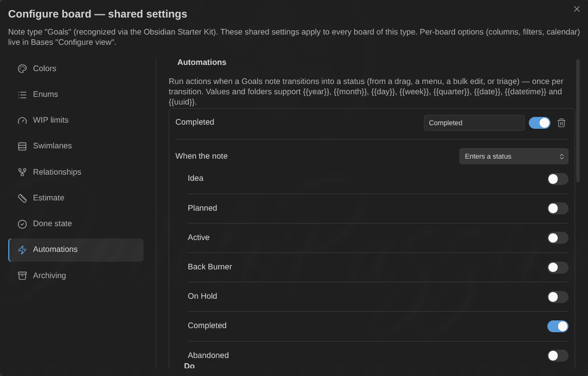588x376 pixels.
Task: Click the 'Back Burner' status label
Action: pos(209,267)
